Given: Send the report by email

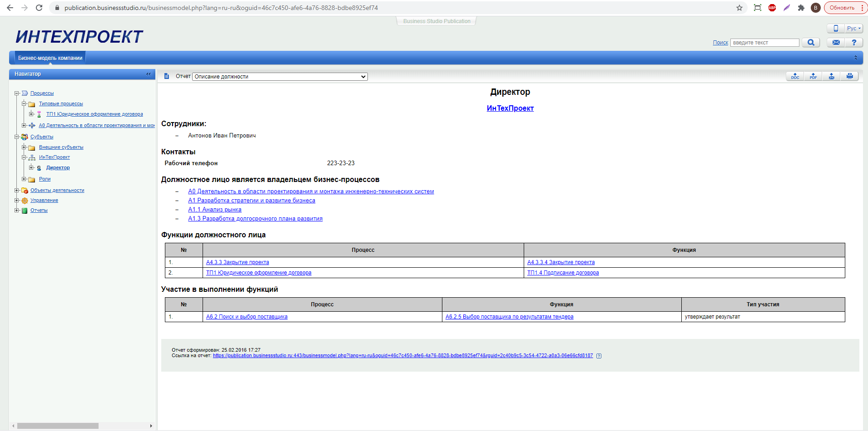Looking at the screenshot, I should coord(831,76).
